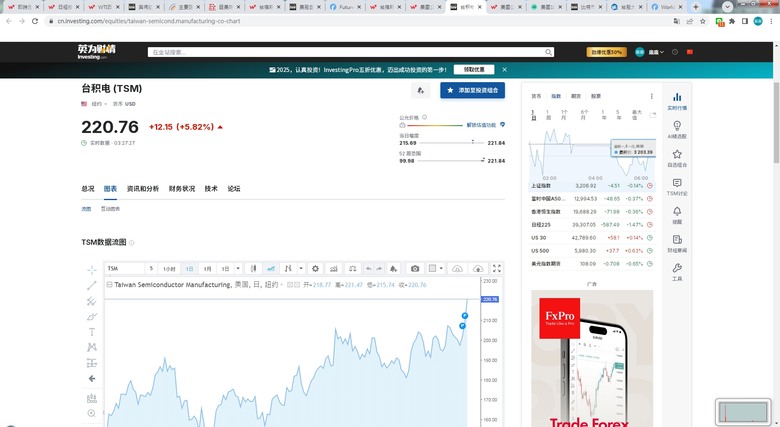The height and width of the screenshot is (427, 780).
Task: Click the 添加至投资组合 button
Action: coord(473,91)
